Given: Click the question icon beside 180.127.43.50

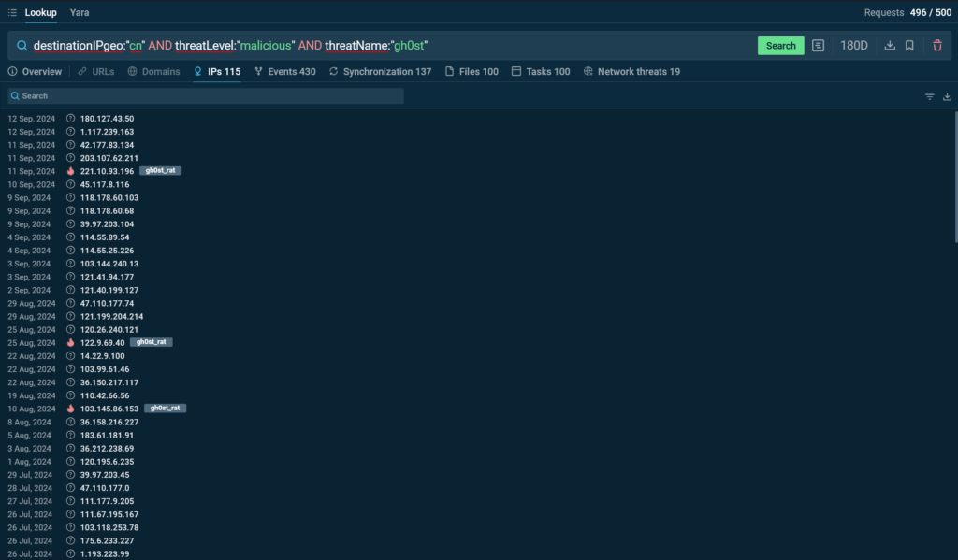Looking at the screenshot, I should pyautogui.click(x=71, y=119).
